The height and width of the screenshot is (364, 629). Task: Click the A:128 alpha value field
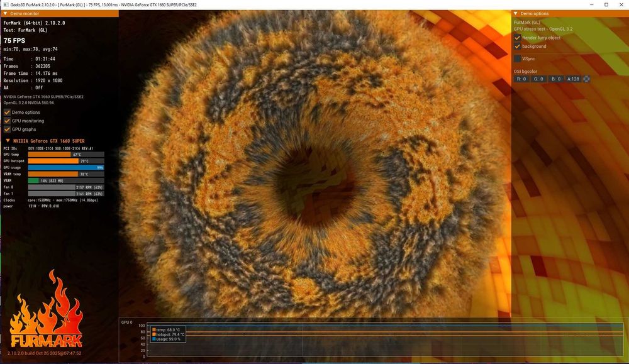point(573,79)
